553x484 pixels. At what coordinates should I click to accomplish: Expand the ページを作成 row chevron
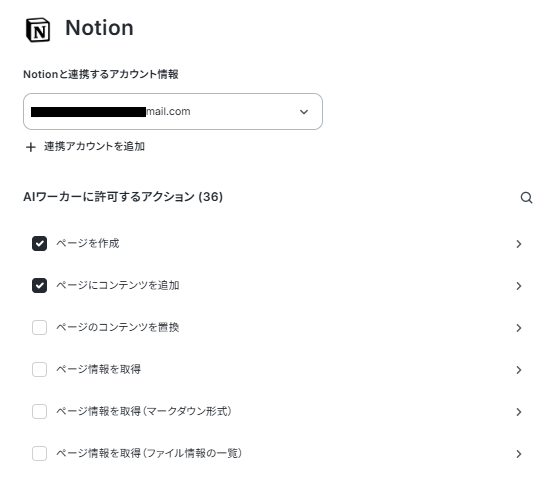click(518, 244)
